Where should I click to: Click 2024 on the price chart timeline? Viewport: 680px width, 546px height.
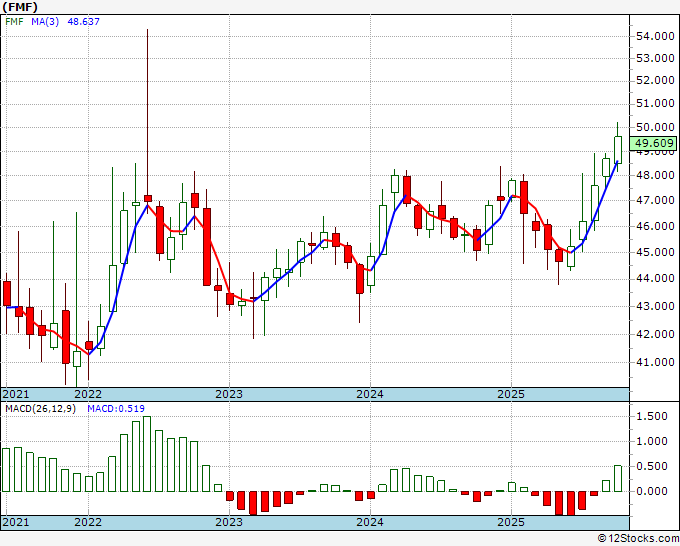[x=370, y=394]
